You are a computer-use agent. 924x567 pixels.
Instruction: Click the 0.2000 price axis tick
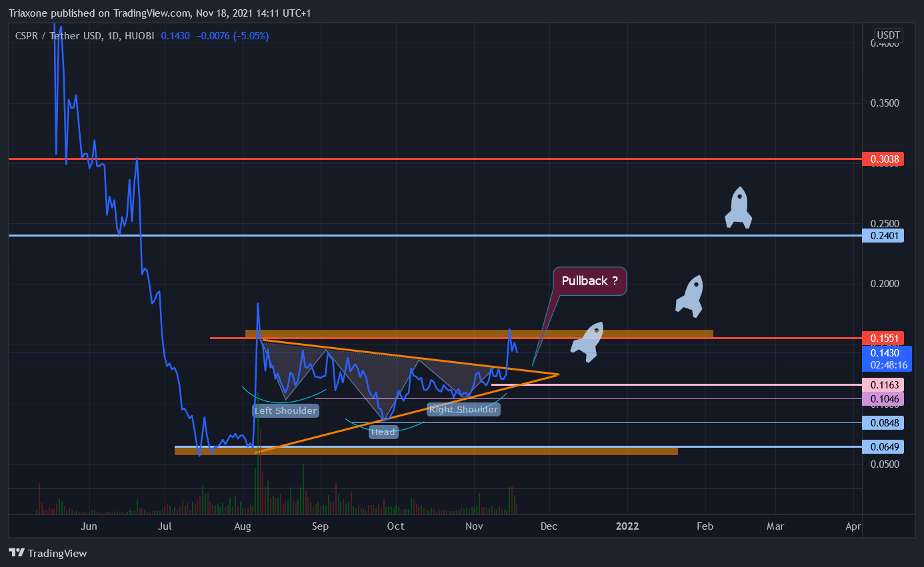885,284
